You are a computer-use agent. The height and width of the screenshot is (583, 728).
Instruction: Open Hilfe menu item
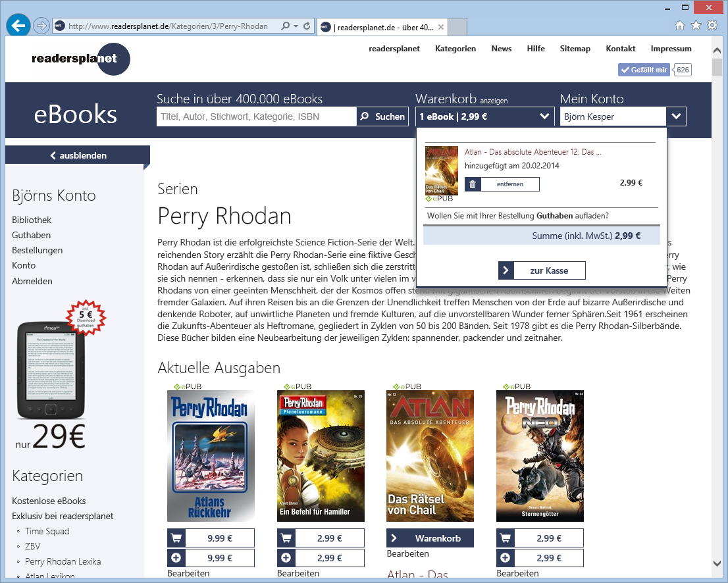[536, 49]
